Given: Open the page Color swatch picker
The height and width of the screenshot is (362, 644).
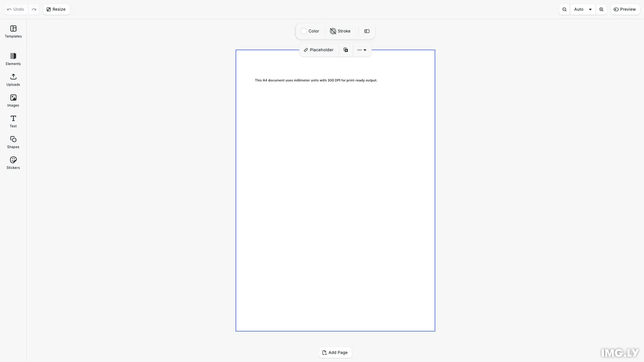Looking at the screenshot, I should pos(310,31).
